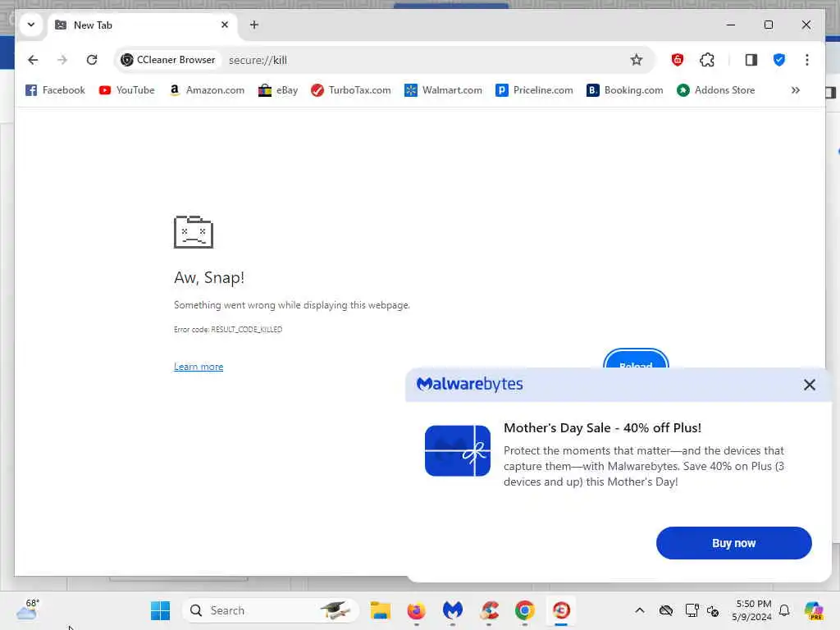Screen dimensions: 840x630
Task: Show hidden system tray icons
Action: click(640, 610)
